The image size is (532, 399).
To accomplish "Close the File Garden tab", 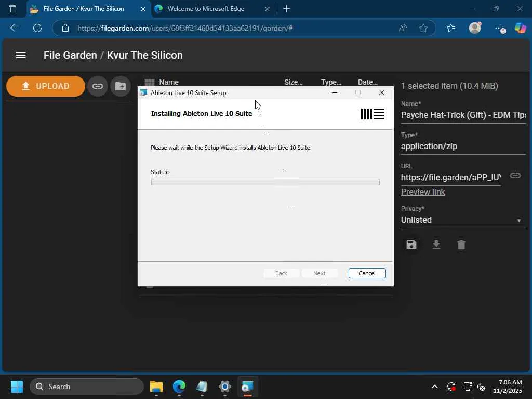I will [x=143, y=9].
